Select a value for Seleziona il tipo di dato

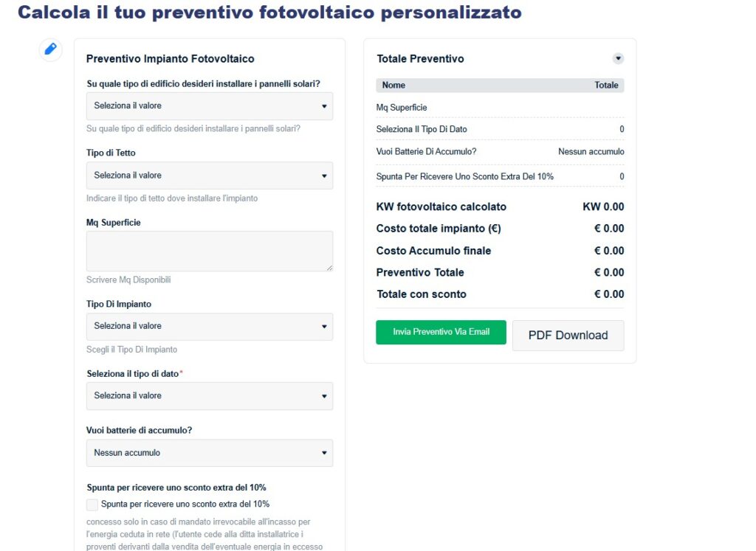coord(210,396)
